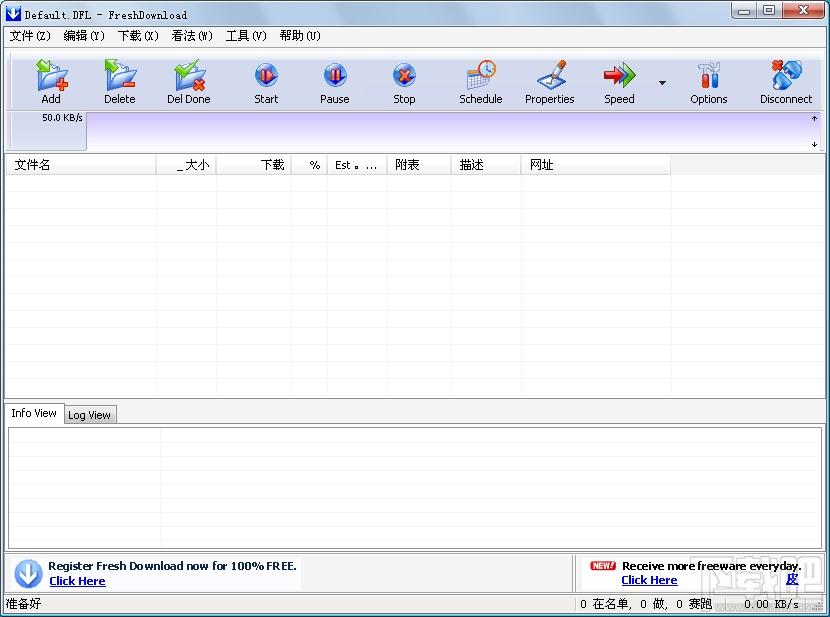
Task: Open the 看法(W) menu
Action: (x=192, y=36)
